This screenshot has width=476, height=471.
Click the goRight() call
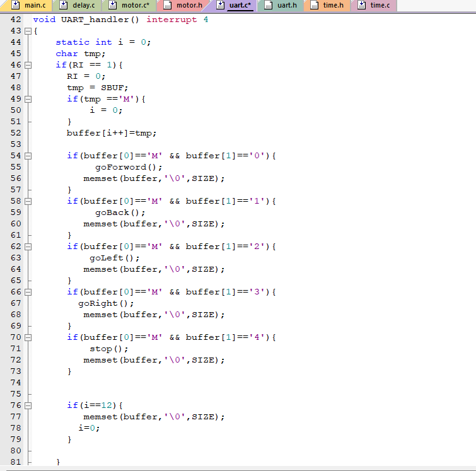(106, 303)
